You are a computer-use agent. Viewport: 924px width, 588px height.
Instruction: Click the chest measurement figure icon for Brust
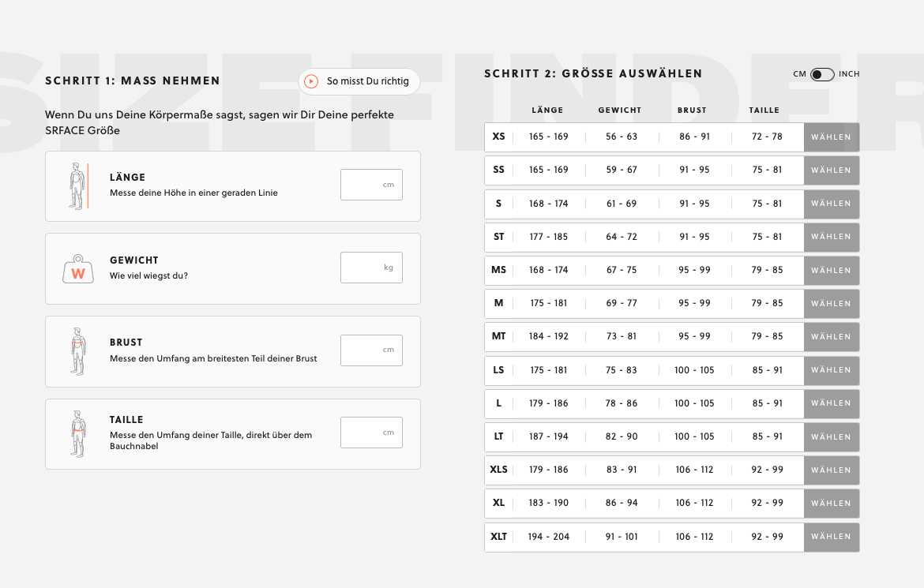pyautogui.click(x=77, y=351)
